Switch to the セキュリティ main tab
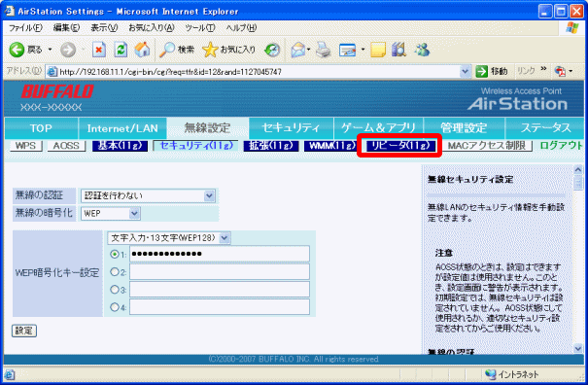This screenshot has width=588, height=385. point(291,128)
